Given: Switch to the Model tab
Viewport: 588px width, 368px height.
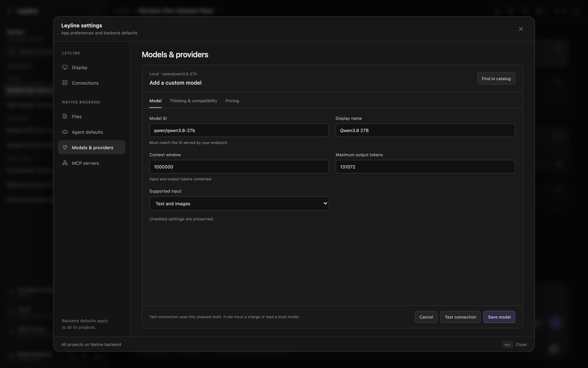Looking at the screenshot, I should (155, 101).
